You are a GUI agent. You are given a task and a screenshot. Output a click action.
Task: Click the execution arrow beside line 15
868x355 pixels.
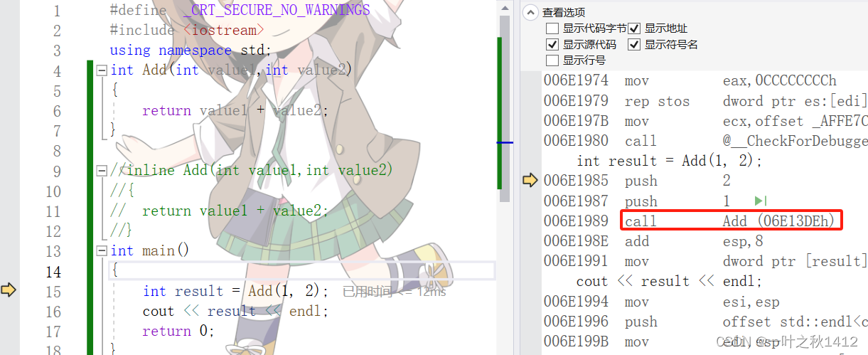point(9,290)
